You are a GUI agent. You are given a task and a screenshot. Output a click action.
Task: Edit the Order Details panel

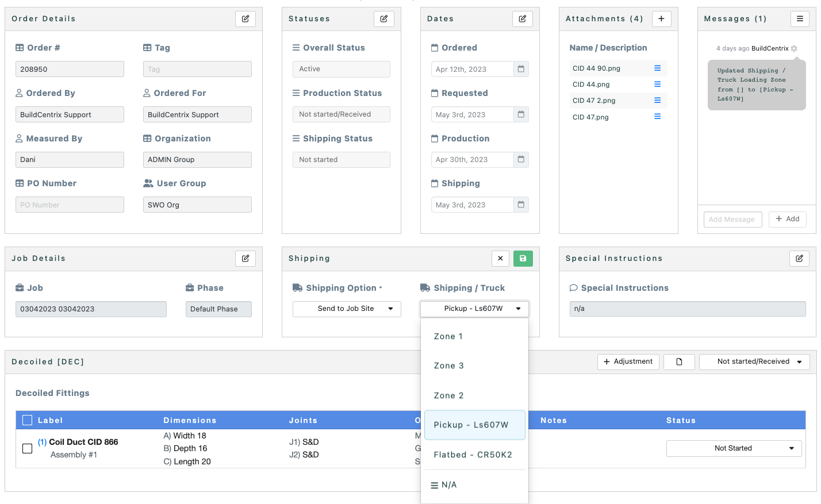tap(245, 19)
